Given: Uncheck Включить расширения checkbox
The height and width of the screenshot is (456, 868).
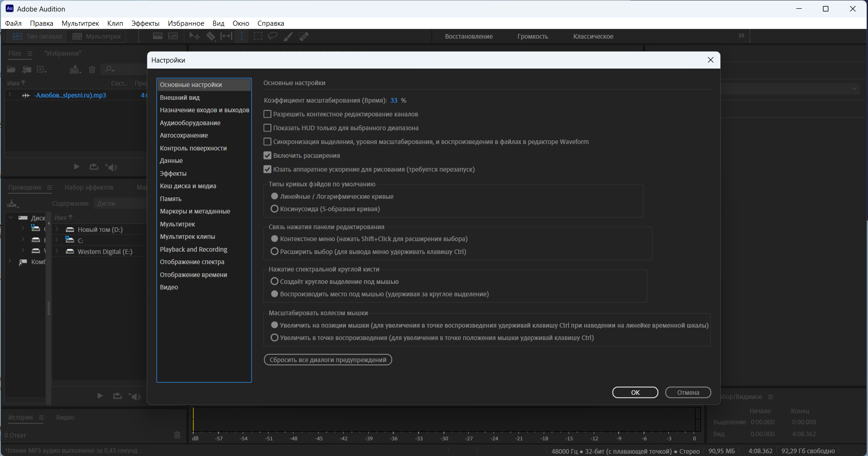Looking at the screenshot, I should pyautogui.click(x=267, y=156).
